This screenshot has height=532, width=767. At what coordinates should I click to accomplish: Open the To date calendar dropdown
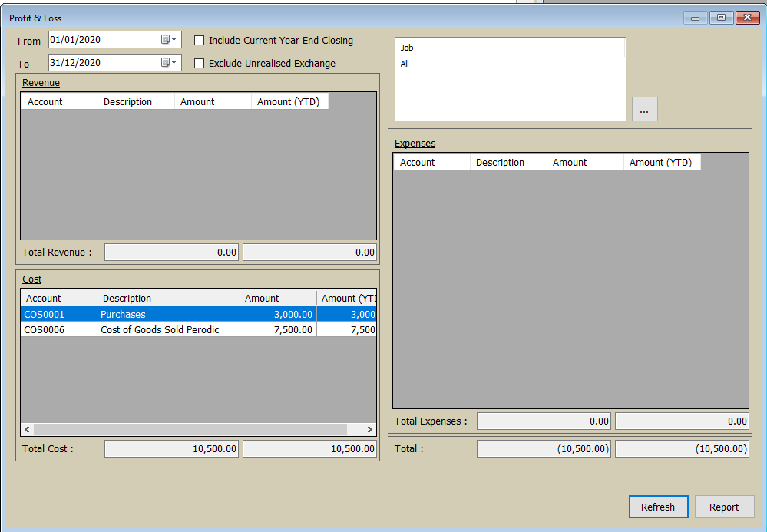[169, 63]
